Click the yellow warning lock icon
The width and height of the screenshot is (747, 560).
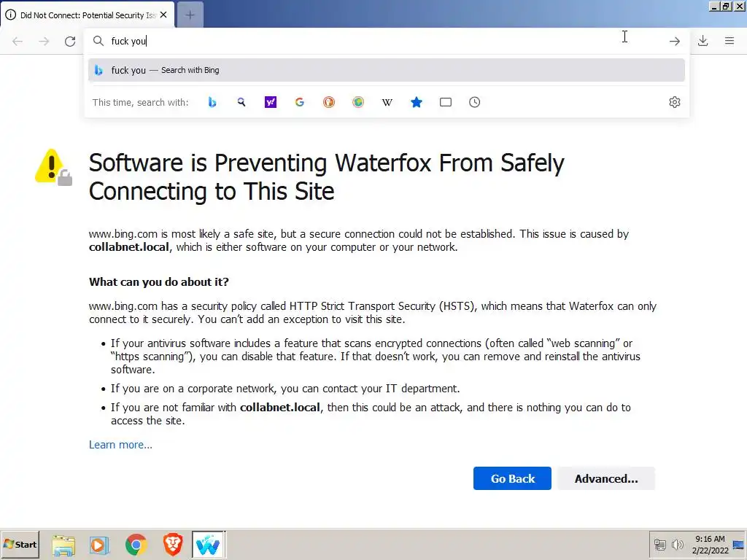pyautogui.click(x=53, y=167)
